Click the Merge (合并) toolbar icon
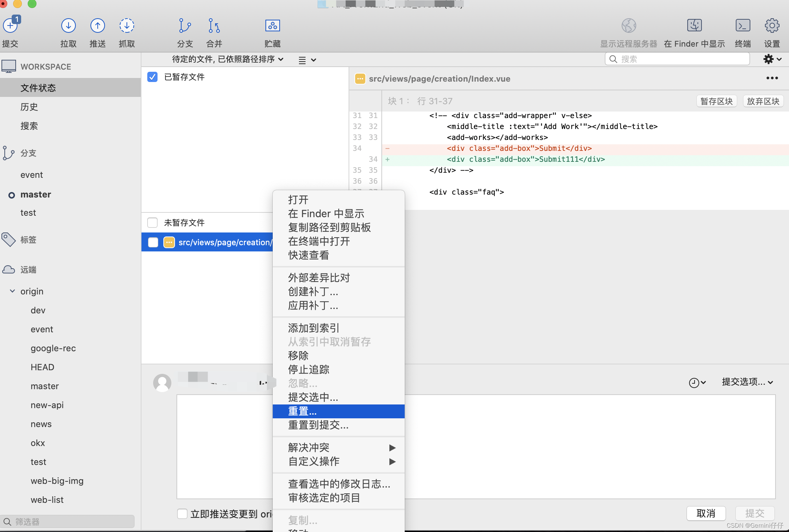 [x=214, y=26]
